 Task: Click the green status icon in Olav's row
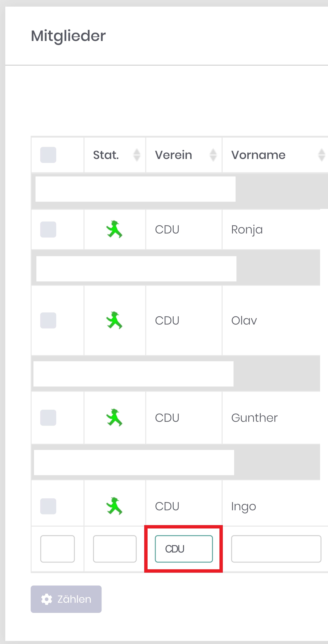(x=114, y=320)
